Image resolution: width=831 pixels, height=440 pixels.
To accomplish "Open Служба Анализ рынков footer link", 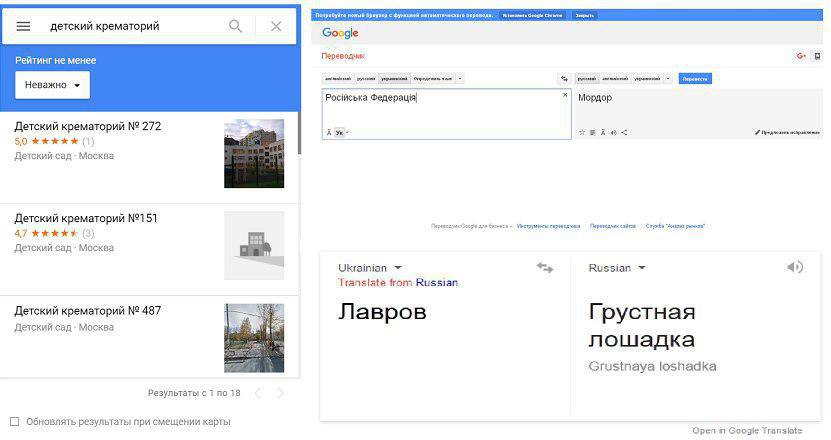I will pyautogui.click(x=675, y=226).
